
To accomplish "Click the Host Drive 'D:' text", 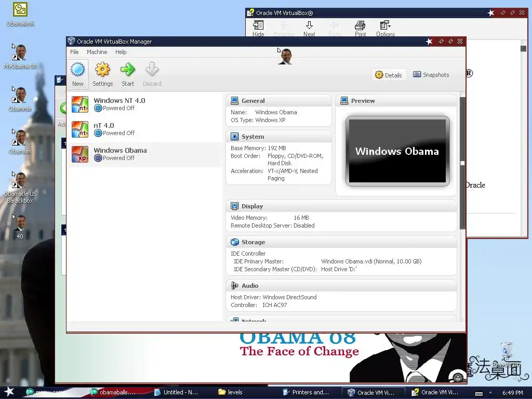I will pos(339,269).
